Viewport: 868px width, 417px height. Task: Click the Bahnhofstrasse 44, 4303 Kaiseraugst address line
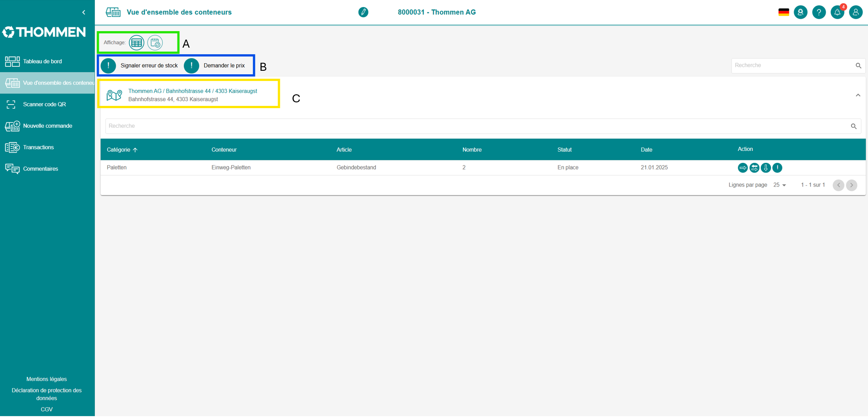coord(173,99)
